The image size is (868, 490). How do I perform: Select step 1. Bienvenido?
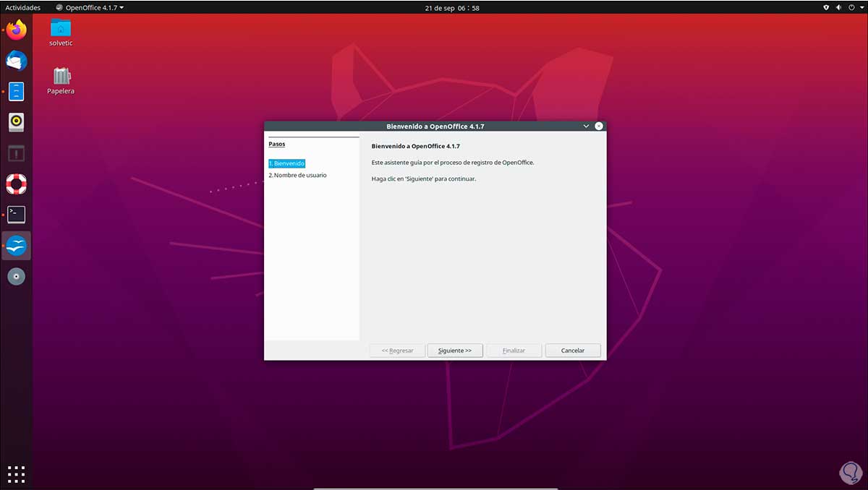tap(286, 163)
